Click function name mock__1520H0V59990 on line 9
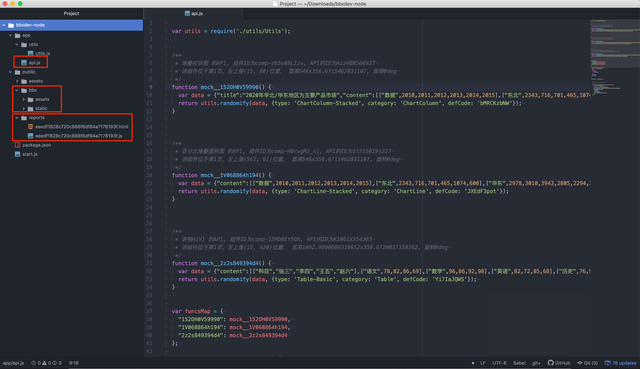 (x=229, y=87)
